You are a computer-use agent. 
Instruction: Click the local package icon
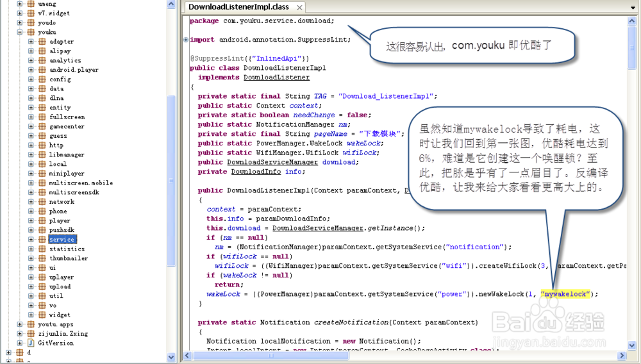click(42, 164)
